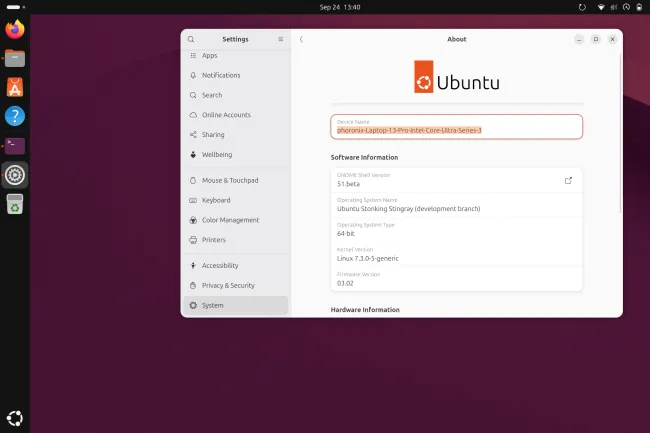Open the Settings hamburger menu
Screen dimensions: 650x433
point(281,39)
